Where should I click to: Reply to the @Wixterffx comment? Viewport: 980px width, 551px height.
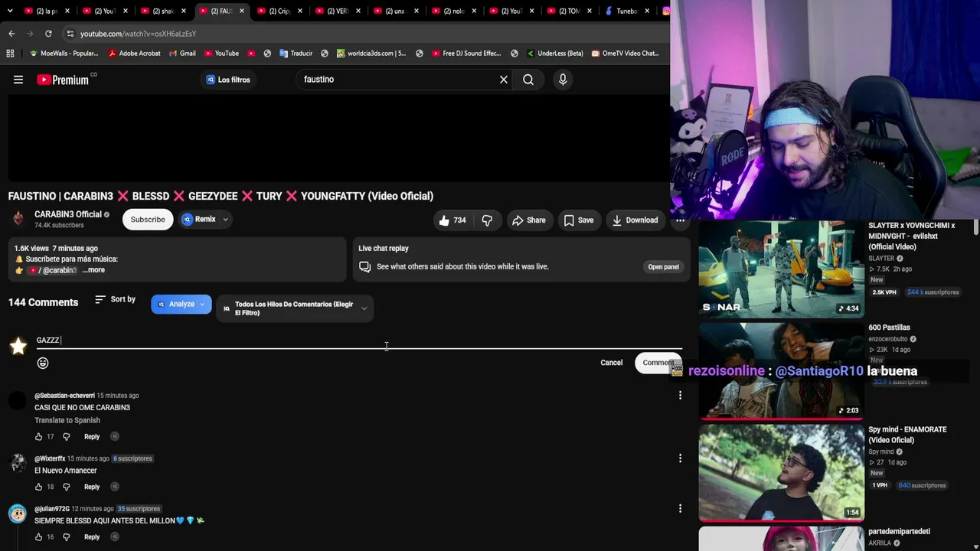coord(92,487)
